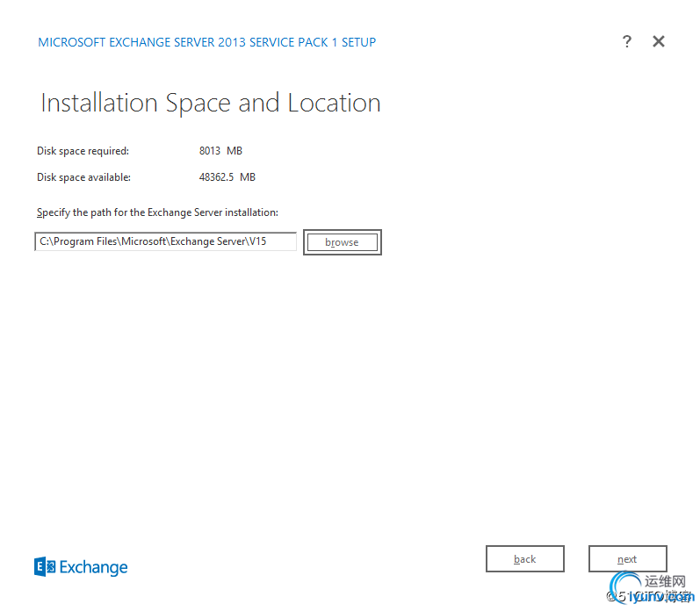
Task: Click the '8013 MB' value
Action: 220,151
